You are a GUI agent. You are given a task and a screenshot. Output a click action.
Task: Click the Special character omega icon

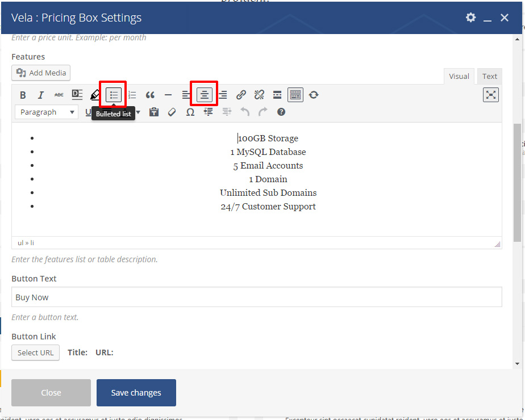click(190, 112)
